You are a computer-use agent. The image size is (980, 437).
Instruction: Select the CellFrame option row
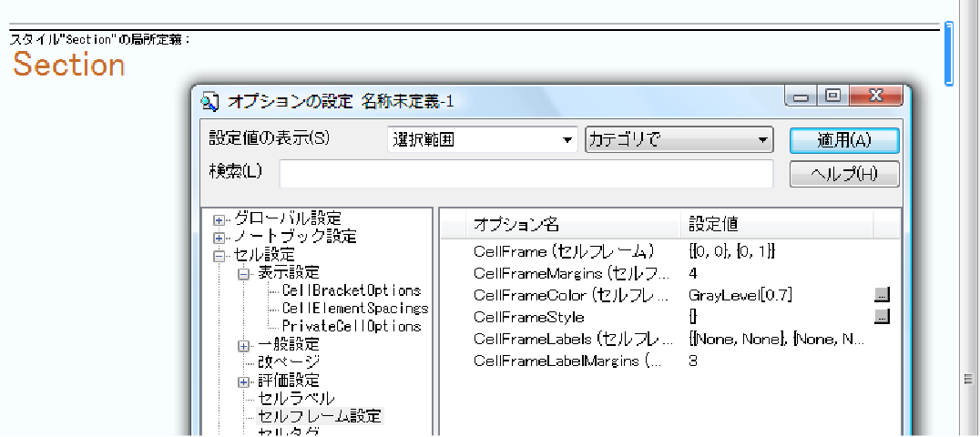(670, 251)
